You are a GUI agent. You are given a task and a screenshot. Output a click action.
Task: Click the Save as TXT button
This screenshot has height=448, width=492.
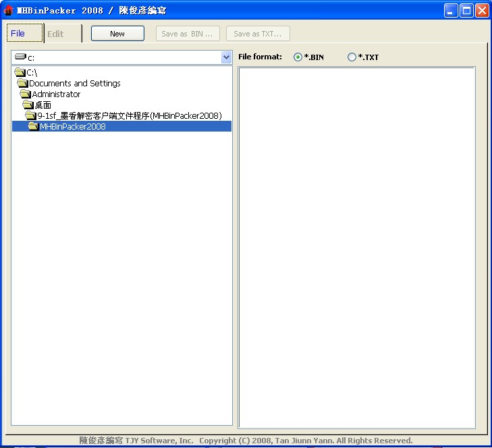click(x=258, y=34)
